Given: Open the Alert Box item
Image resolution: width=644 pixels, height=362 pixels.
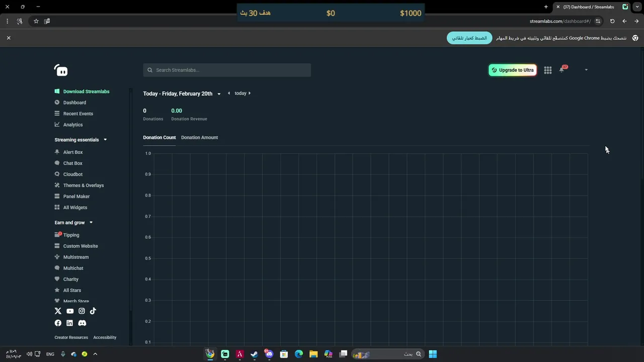Looking at the screenshot, I should [x=73, y=152].
